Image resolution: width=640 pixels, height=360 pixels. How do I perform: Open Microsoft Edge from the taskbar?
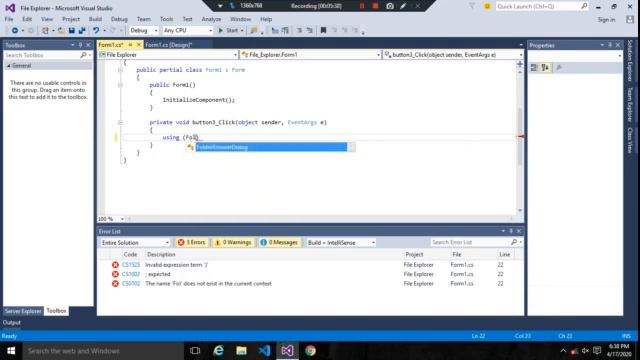[218, 351]
